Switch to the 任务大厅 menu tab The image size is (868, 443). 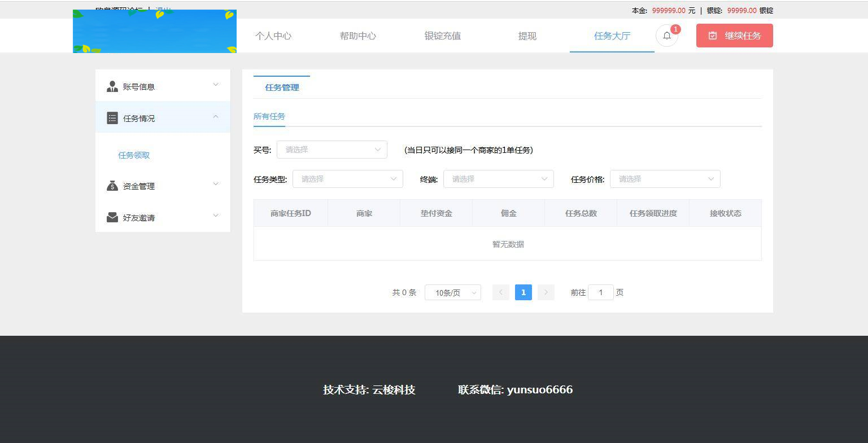pyautogui.click(x=612, y=35)
